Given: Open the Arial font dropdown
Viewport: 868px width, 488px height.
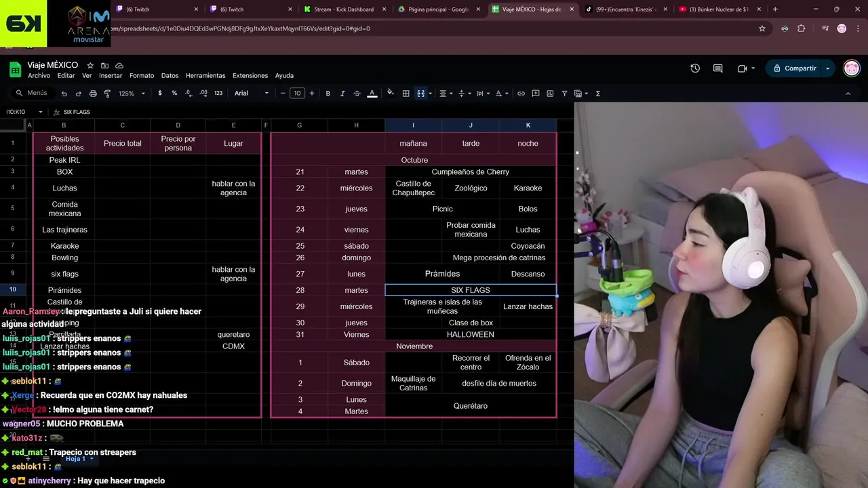Looking at the screenshot, I should coord(252,94).
